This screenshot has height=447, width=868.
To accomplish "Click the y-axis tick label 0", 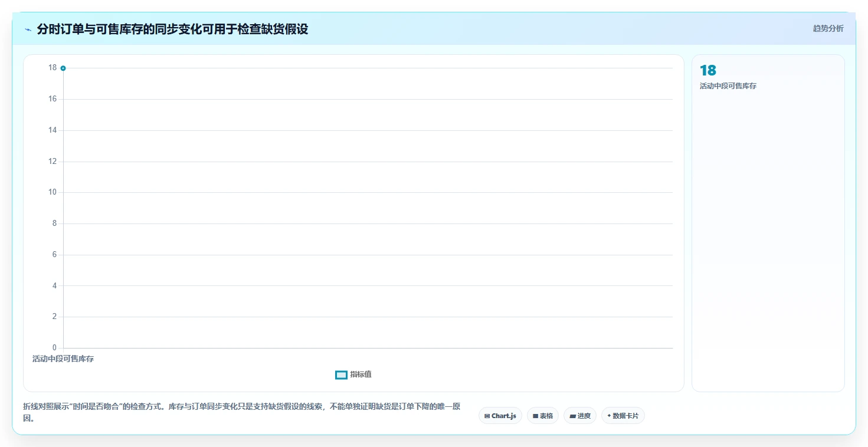I will click(x=54, y=348).
